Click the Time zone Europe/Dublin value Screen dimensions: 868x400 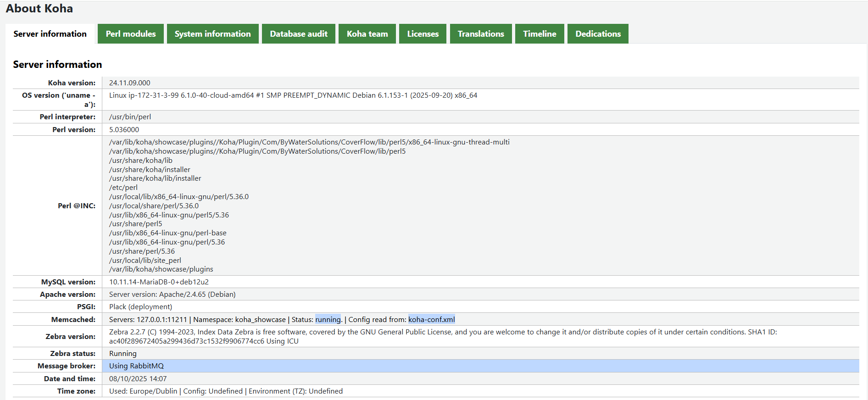[153, 391]
